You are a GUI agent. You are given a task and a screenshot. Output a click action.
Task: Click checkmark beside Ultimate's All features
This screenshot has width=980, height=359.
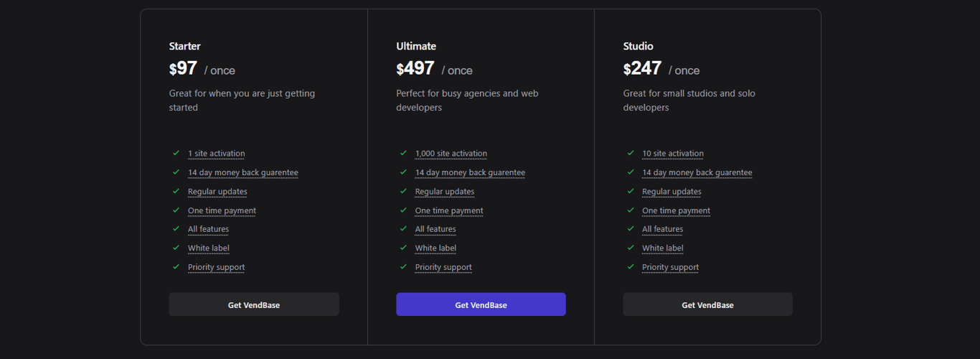point(403,228)
